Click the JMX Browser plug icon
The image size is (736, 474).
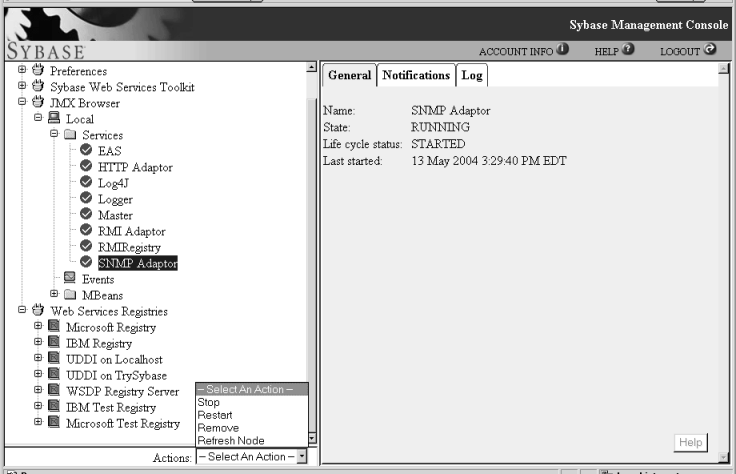(38, 103)
